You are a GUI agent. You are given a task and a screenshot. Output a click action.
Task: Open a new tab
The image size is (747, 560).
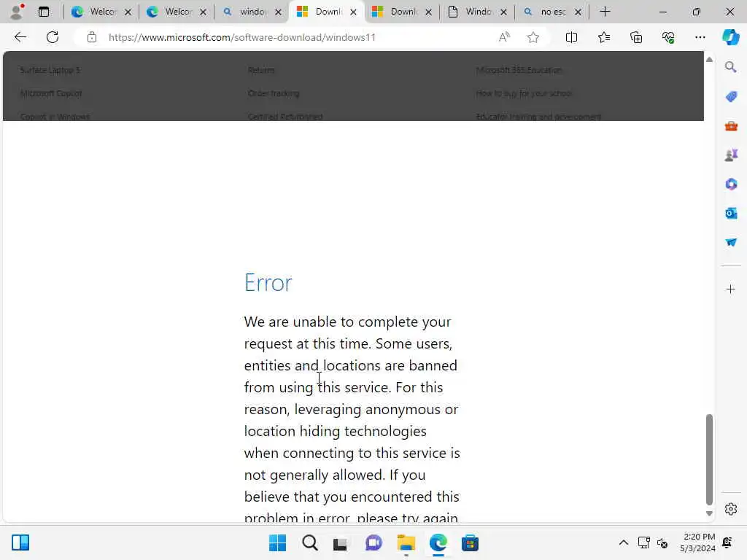coord(605,12)
